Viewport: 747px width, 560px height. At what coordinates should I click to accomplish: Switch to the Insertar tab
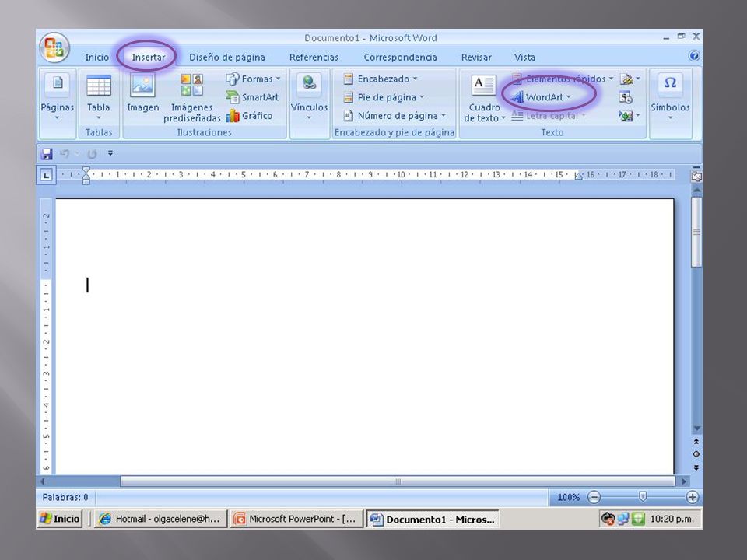click(148, 57)
